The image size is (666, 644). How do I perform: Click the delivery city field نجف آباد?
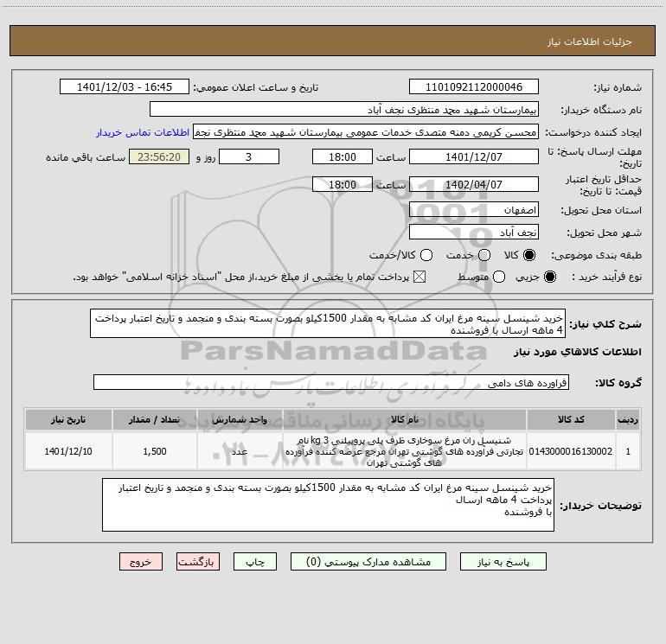474,233
